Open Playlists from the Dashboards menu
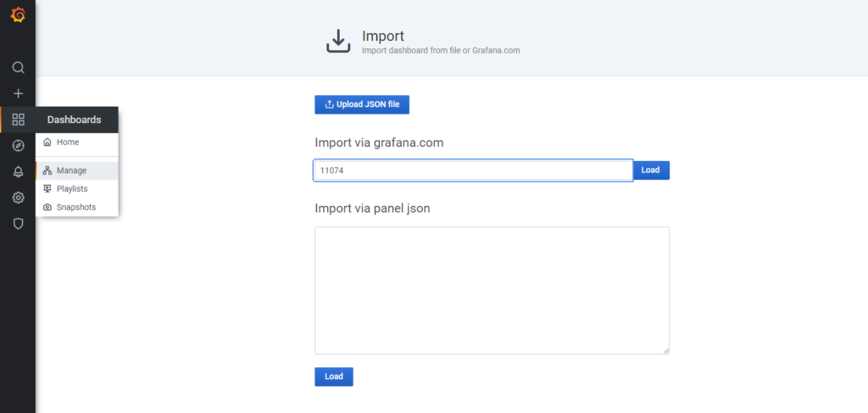 (72, 188)
